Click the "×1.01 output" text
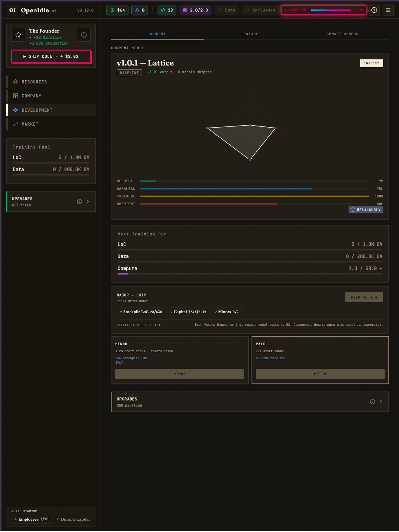 pos(160,72)
